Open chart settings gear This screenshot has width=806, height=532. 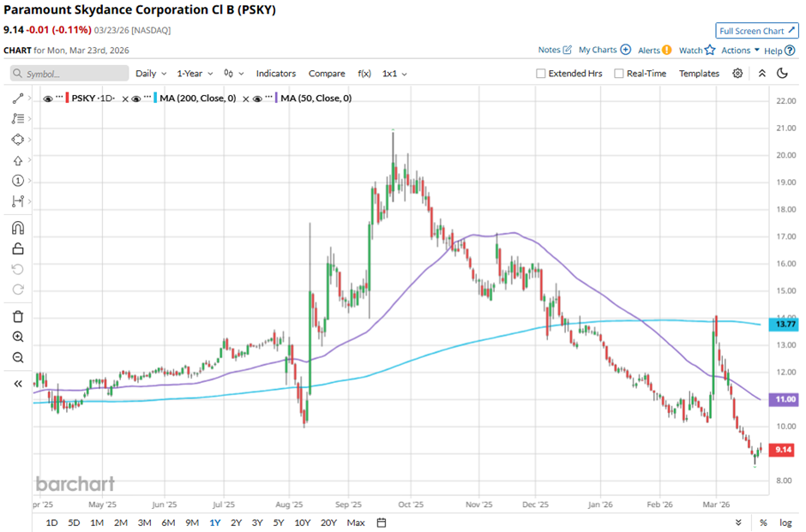coord(737,74)
